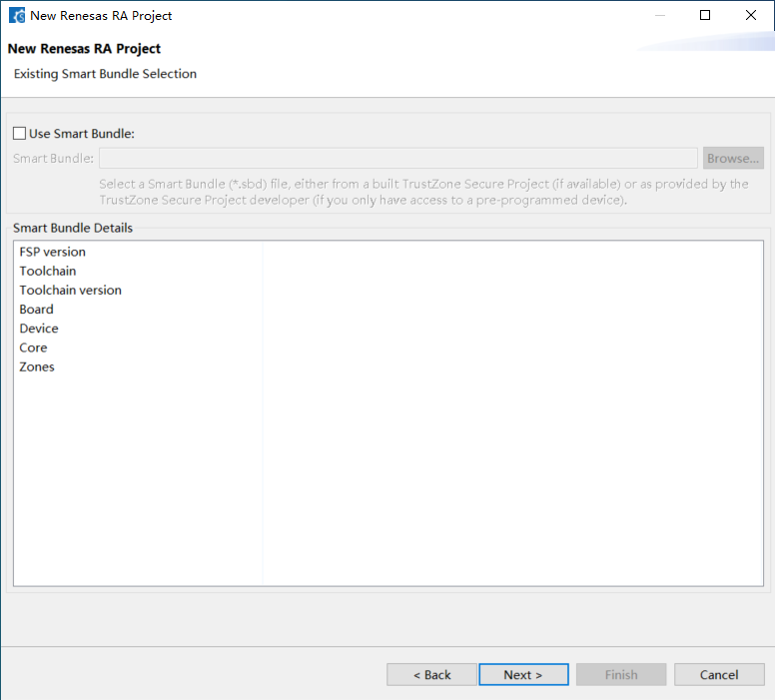Screen dimensions: 775x700
Task: Click the Use Smart Bundle label text
Action: point(82,134)
